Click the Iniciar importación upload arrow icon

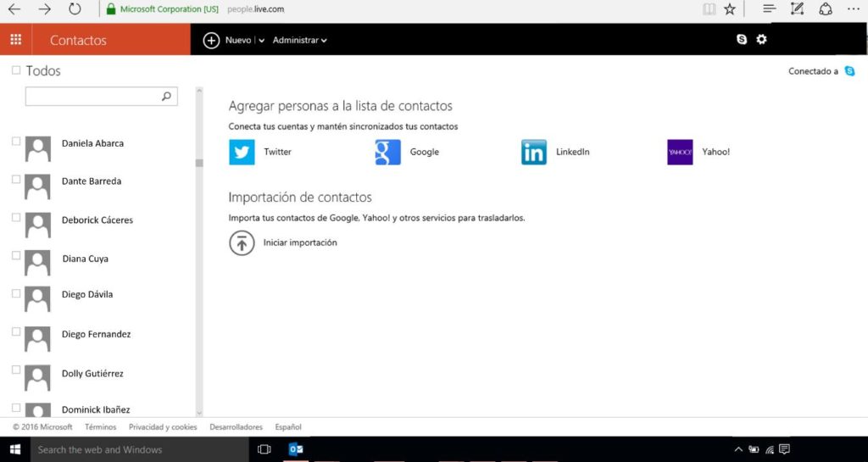click(x=242, y=243)
